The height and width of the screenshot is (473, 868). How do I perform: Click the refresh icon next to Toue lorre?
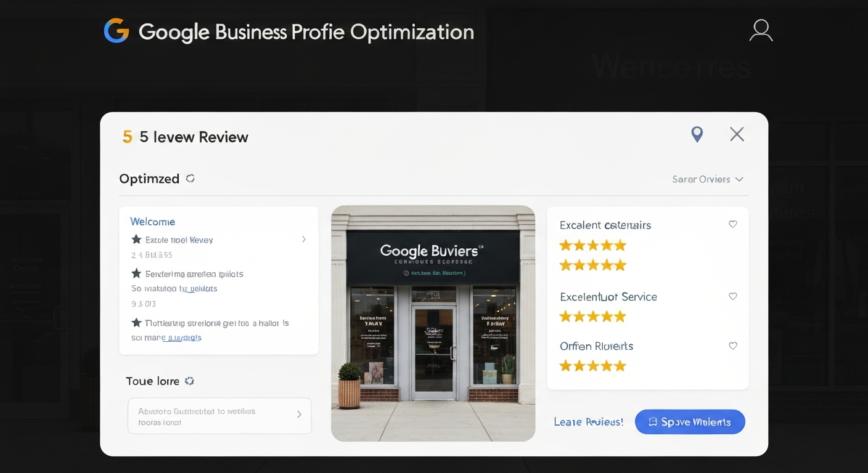pyautogui.click(x=189, y=381)
